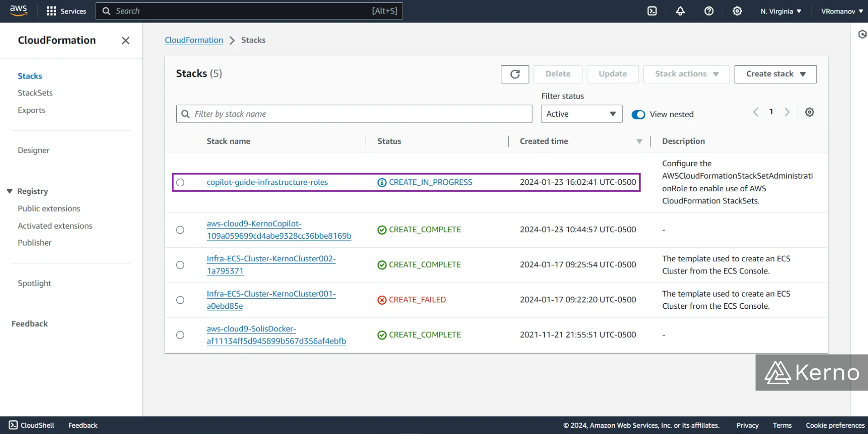Focus the Filter by stack name field
The height and width of the screenshot is (434, 868).
(354, 114)
